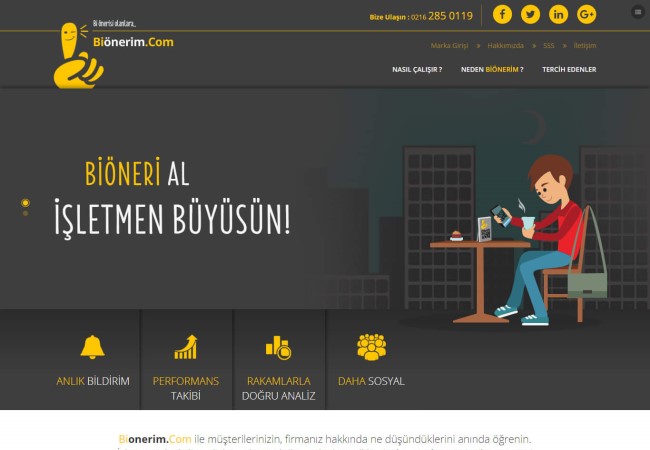Click the growth chart Performans Takibi icon
The width and height of the screenshot is (650, 450).
click(x=186, y=347)
